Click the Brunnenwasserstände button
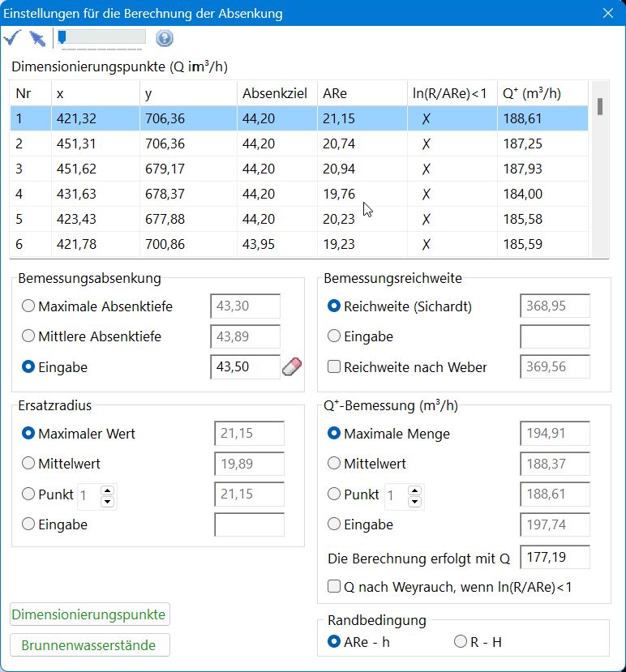 [89, 645]
